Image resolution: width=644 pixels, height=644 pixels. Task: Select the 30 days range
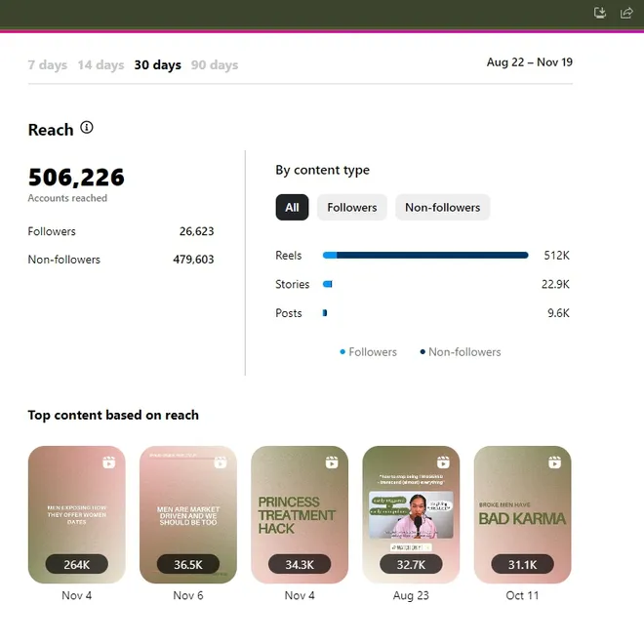point(158,65)
